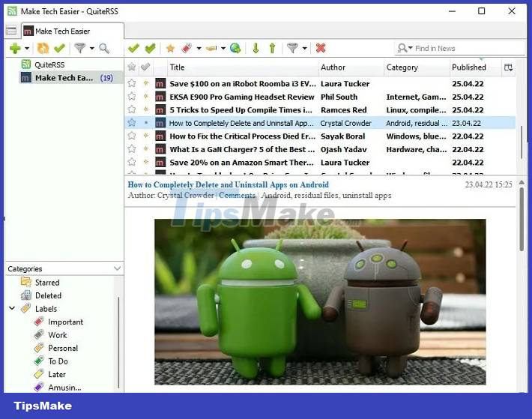Click Open in external browser globe icon

tap(235, 49)
